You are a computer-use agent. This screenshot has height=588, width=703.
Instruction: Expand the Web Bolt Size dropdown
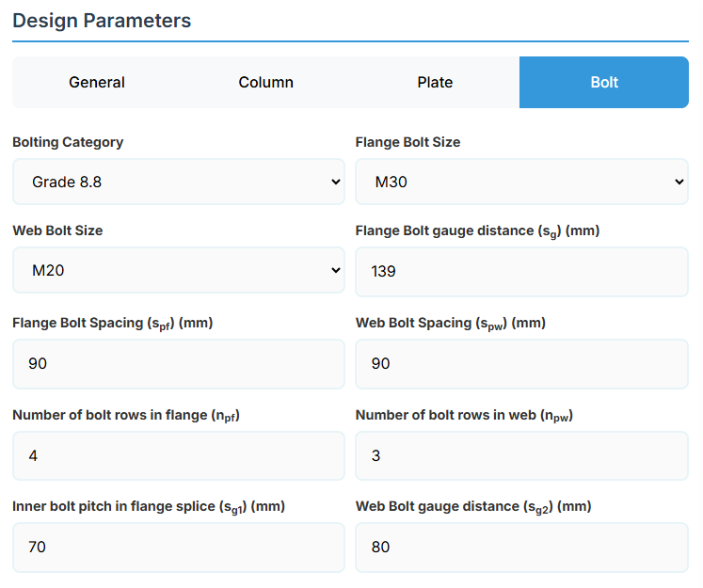pos(179,271)
